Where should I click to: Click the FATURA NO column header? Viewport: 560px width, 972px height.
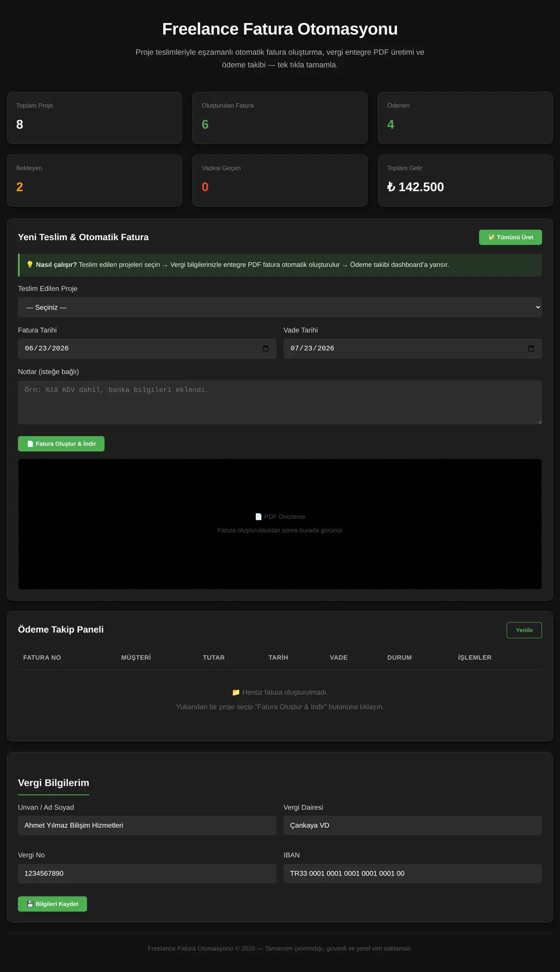(42, 657)
